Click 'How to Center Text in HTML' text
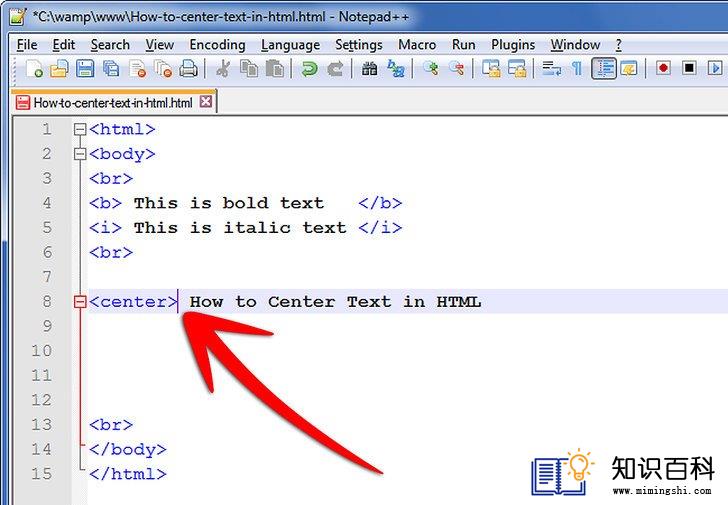The image size is (728, 505). click(335, 302)
